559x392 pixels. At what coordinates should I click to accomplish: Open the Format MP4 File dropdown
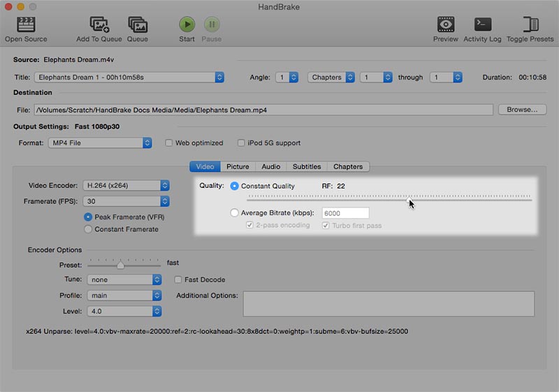pyautogui.click(x=99, y=143)
